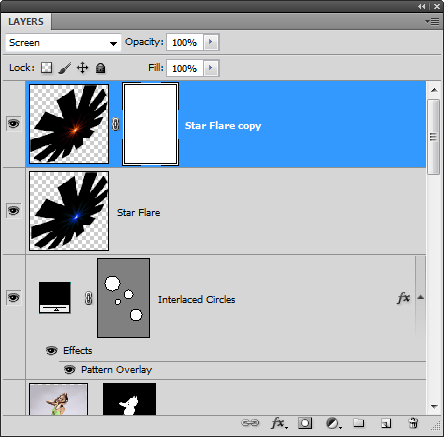This screenshot has height=437, width=444.
Task: Click link icon on Interlaced Circles layer
Action: [88, 298]
